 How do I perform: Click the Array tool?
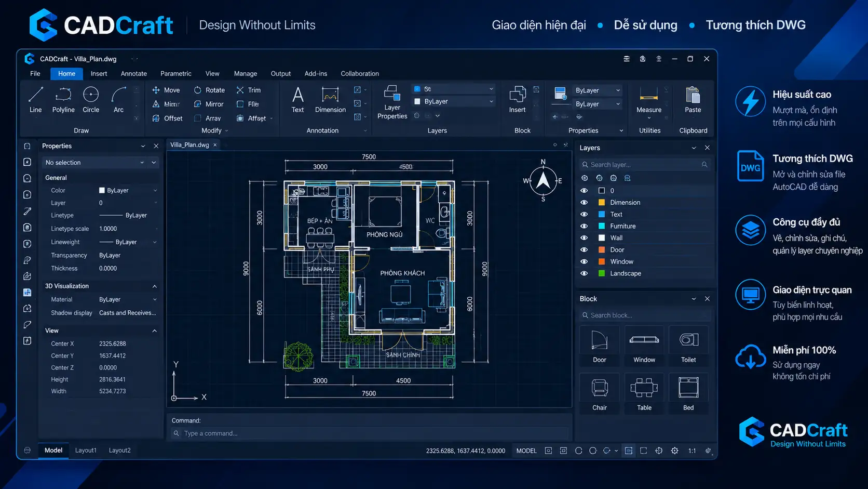tap(208, 118)
